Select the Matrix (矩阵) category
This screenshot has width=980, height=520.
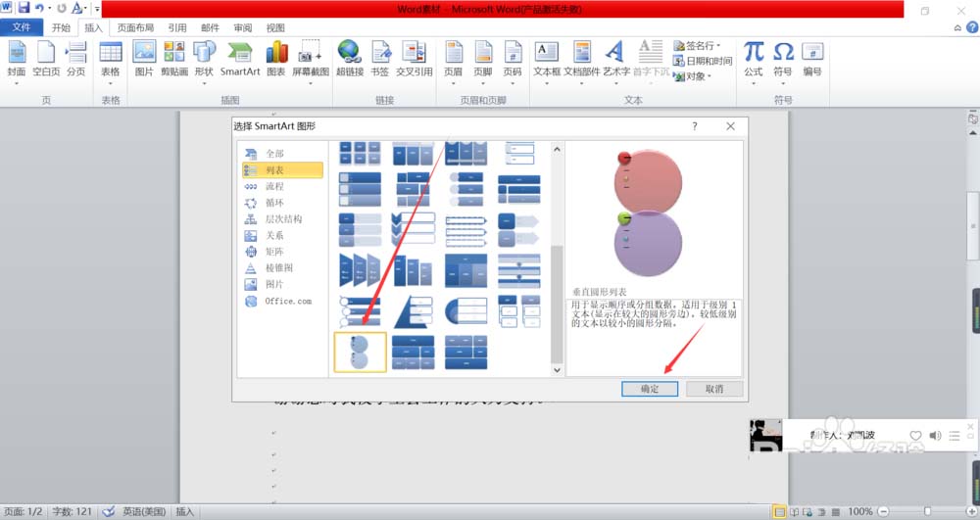pos(282,252)
